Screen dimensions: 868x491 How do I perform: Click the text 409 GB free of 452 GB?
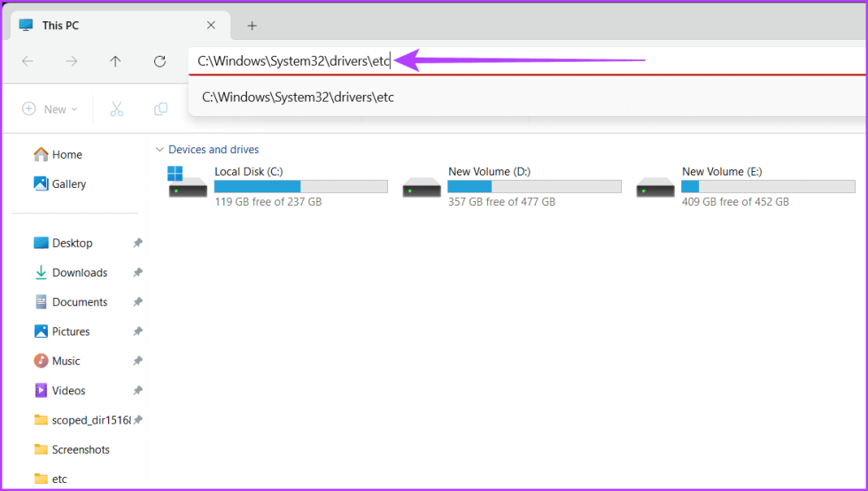(x=736, y=202)
